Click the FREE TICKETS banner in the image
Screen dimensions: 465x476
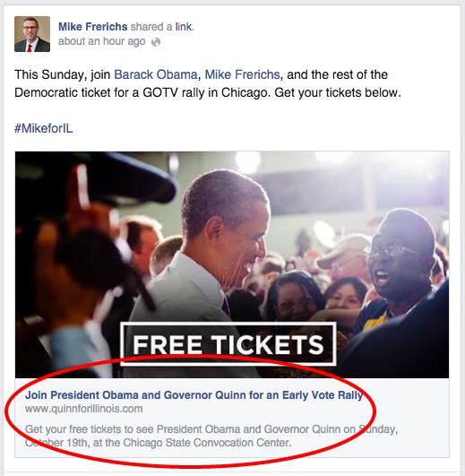(228, 344)
